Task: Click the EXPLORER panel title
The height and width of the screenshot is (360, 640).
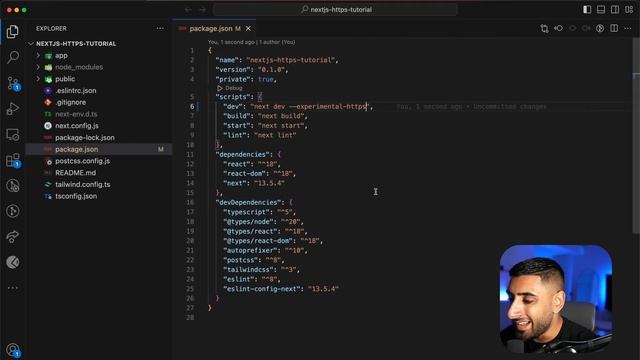Action: 51,29
